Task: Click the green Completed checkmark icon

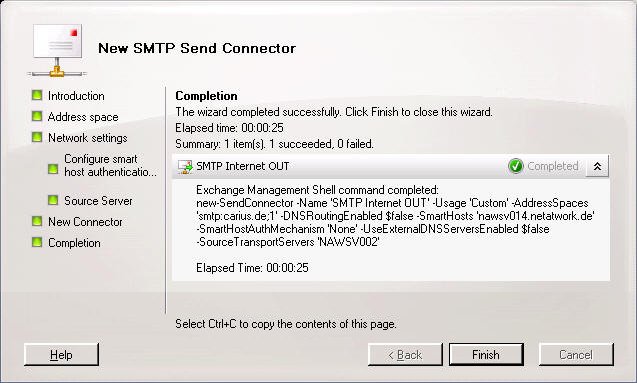Action: pos(516,166)
